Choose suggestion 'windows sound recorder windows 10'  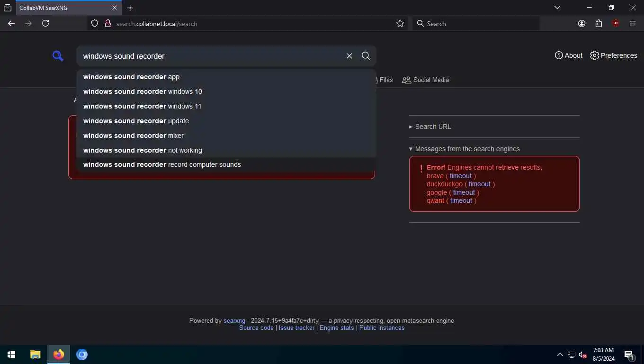226,91
